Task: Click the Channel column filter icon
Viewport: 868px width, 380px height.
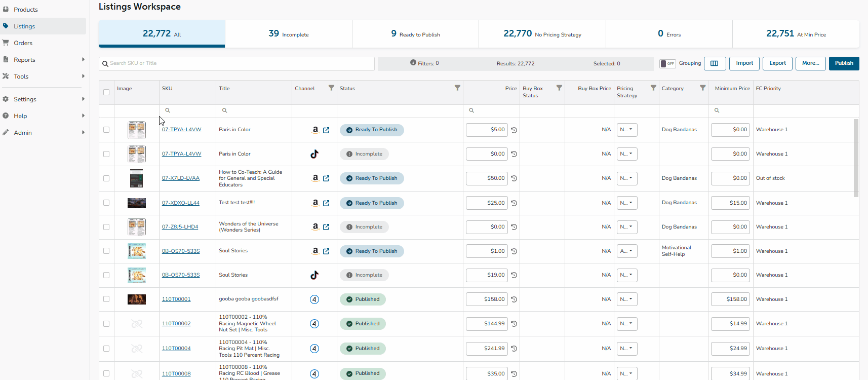Action: coord(331,88)
